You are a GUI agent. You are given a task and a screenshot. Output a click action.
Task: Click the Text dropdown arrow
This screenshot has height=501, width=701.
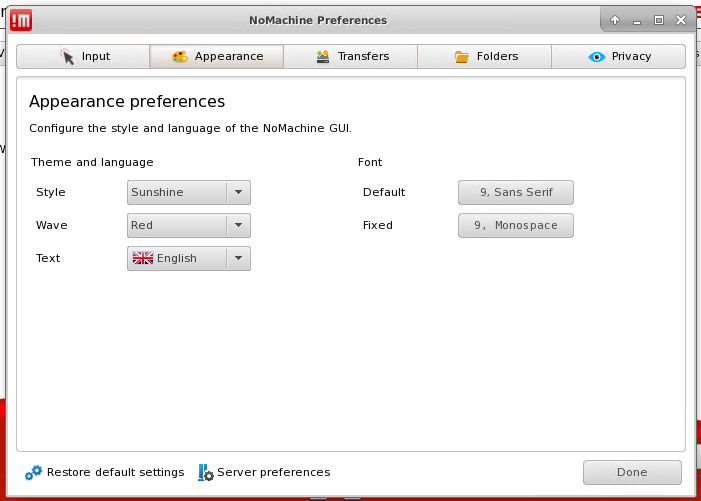(238, 258)
